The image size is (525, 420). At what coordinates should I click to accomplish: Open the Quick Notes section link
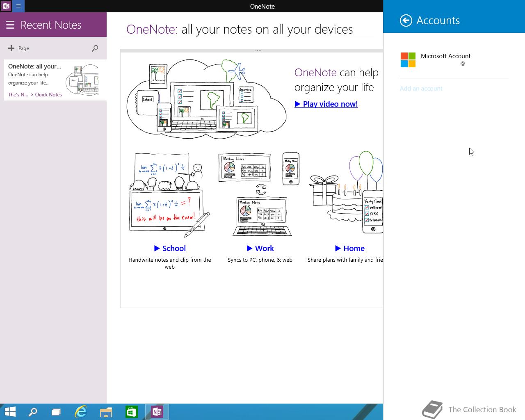(48, 95)
